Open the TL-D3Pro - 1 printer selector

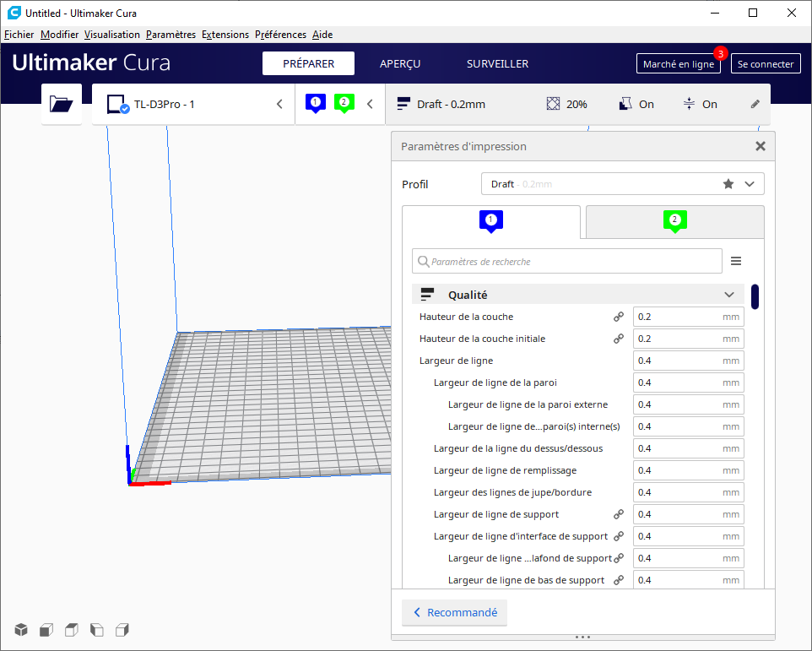click(193, 104)
